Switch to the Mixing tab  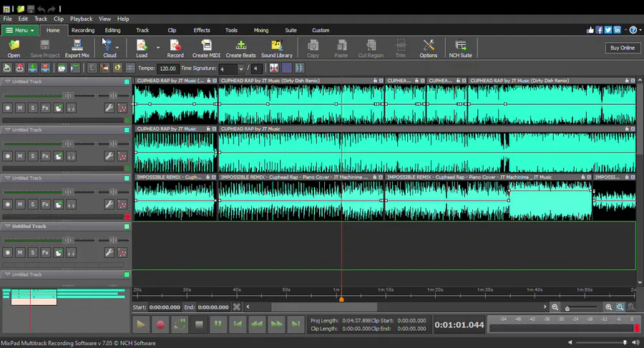(260, 30)
